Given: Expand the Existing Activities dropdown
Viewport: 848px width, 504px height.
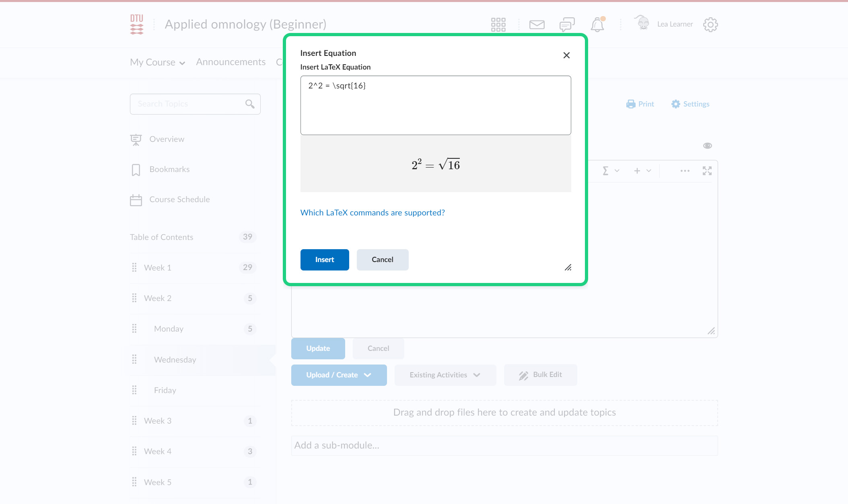Looking at the screenshot, I should pos(445,375).
